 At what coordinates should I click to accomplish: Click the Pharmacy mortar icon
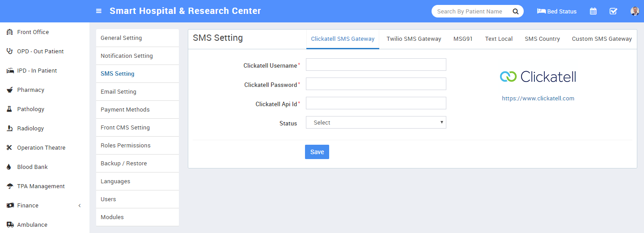[9, 90]
